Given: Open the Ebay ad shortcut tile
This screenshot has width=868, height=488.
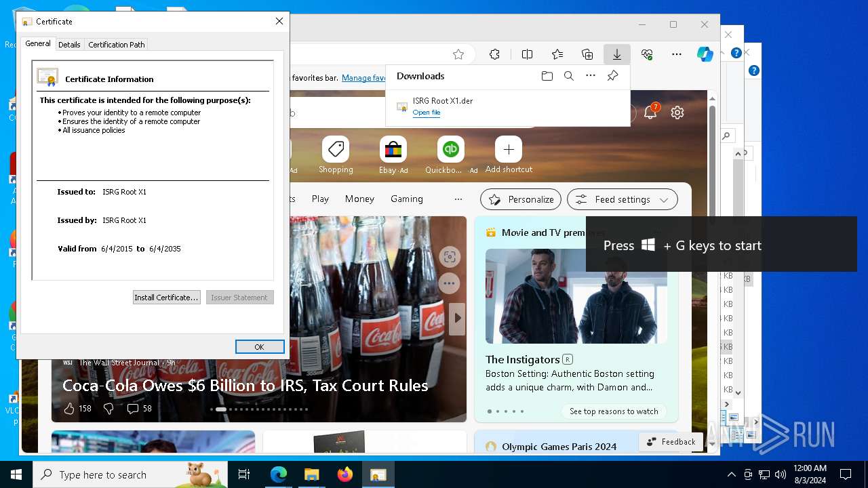Looking at the screenshot, I should point(393,155).
